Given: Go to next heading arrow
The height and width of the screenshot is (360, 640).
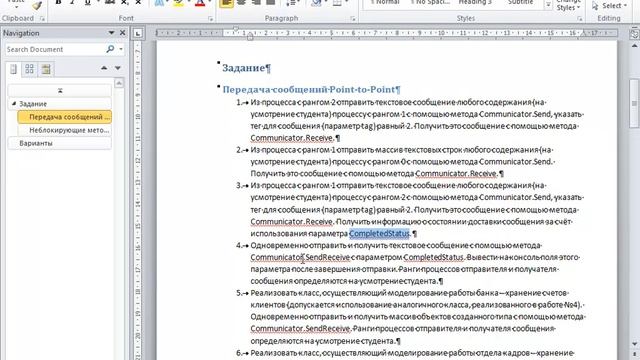Looking at the screenshot, I should click(x=118, y=68).
